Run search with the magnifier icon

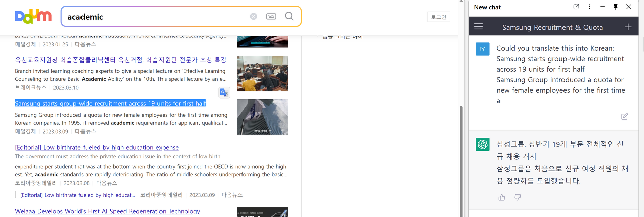coord(289,16)
